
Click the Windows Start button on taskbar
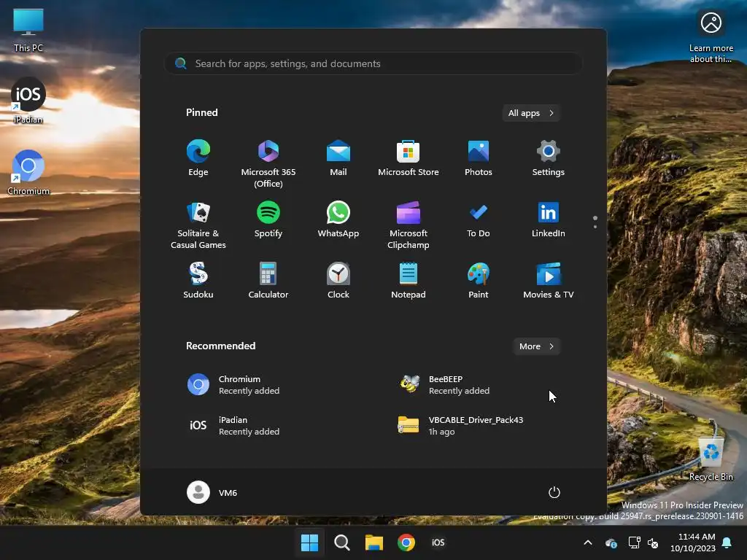pos(309,542)
